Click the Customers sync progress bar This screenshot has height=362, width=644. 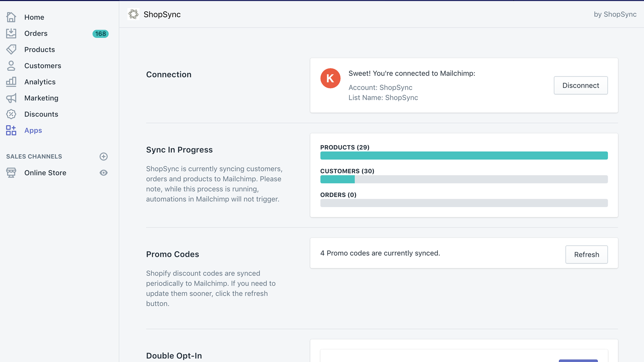click(464, 179)
